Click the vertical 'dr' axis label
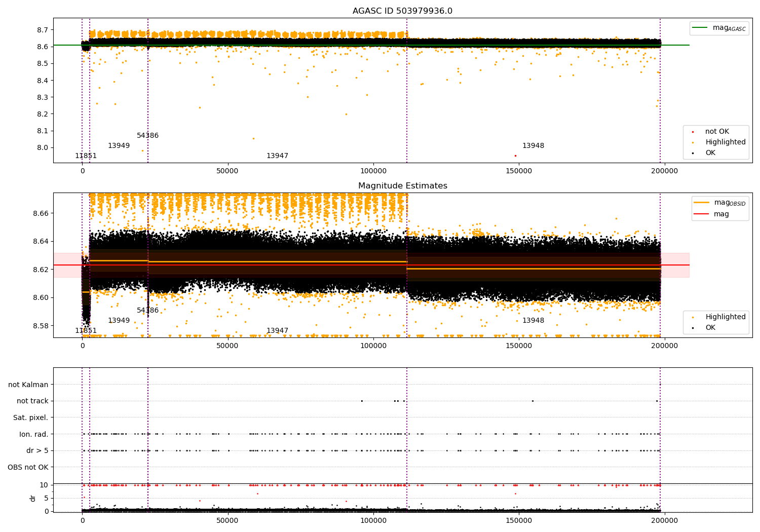 pyautogui.click(x=33, y=498)
